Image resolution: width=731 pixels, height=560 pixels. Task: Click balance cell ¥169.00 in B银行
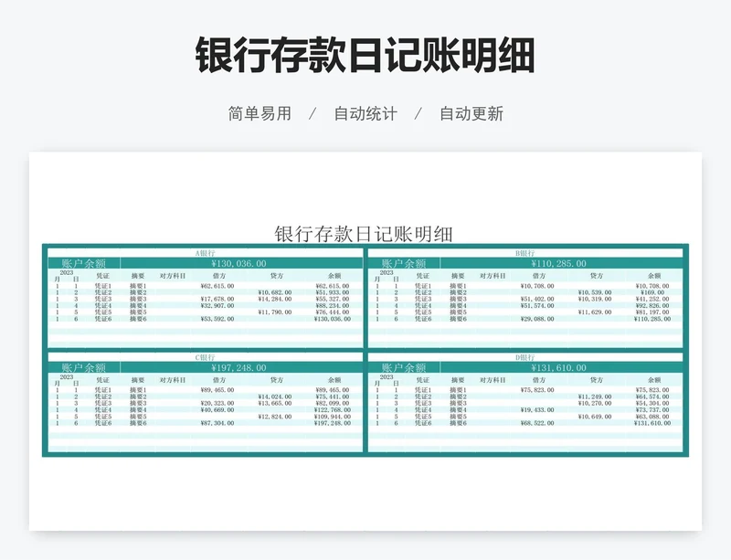(654, 292)
